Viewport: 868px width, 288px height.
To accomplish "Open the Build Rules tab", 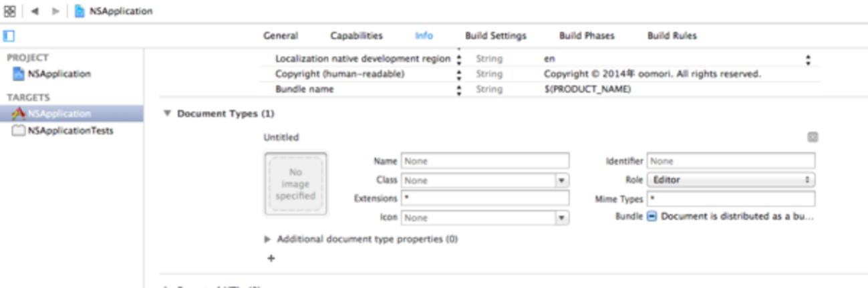I will click(x=672, y=35).
